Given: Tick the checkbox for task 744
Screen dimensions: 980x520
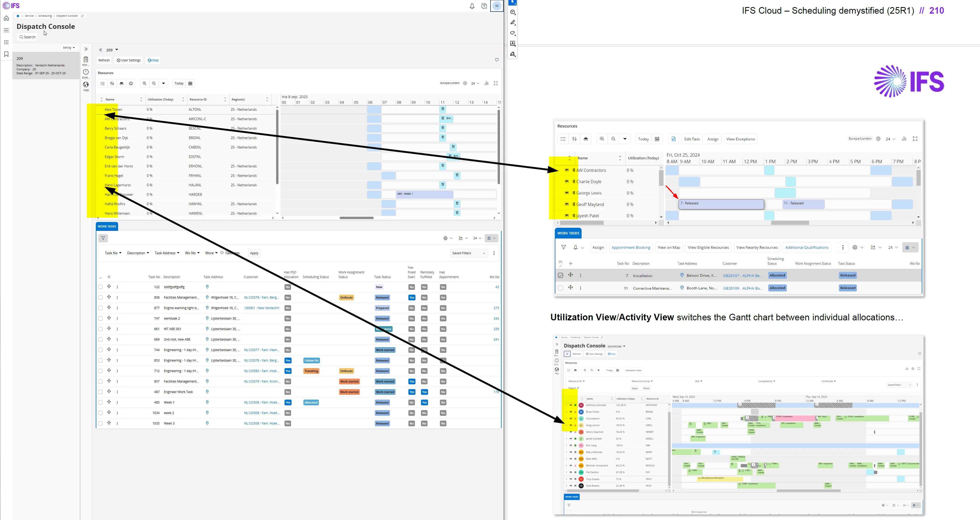Looking at the screenshot, I should [x=101, y=350].
